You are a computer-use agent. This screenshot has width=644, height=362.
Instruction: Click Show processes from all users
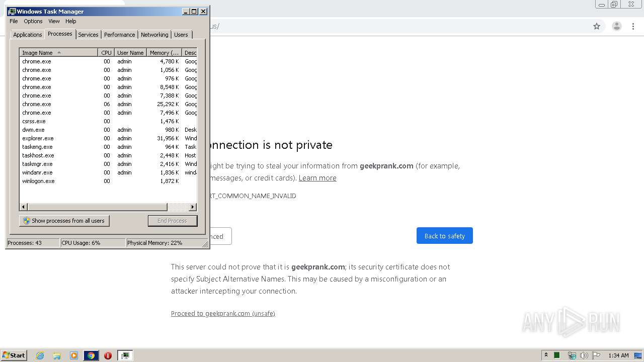tap(64, 221)
